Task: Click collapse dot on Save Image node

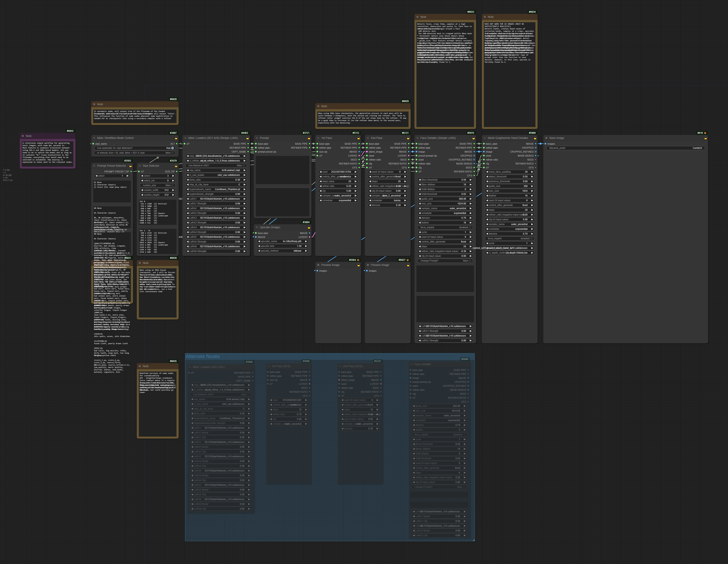Action: 546,138
